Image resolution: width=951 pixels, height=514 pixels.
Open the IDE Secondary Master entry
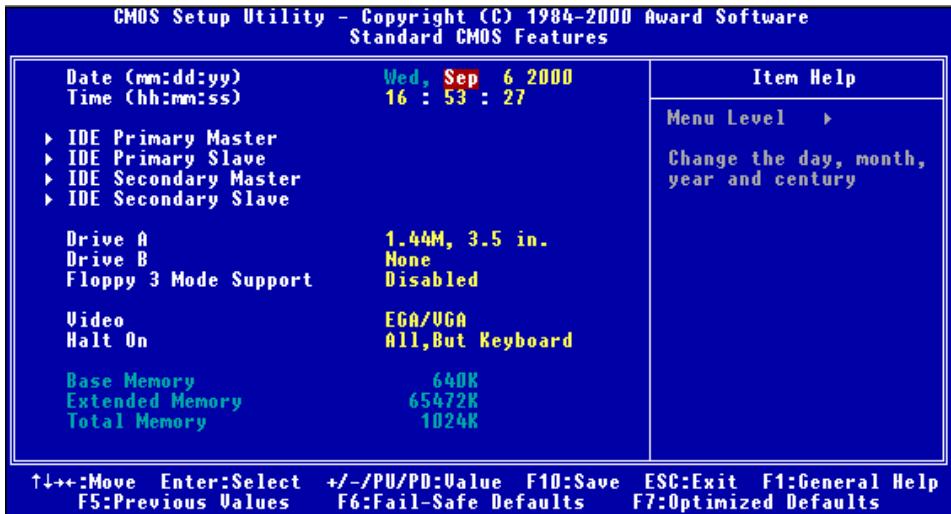[183, 179]
